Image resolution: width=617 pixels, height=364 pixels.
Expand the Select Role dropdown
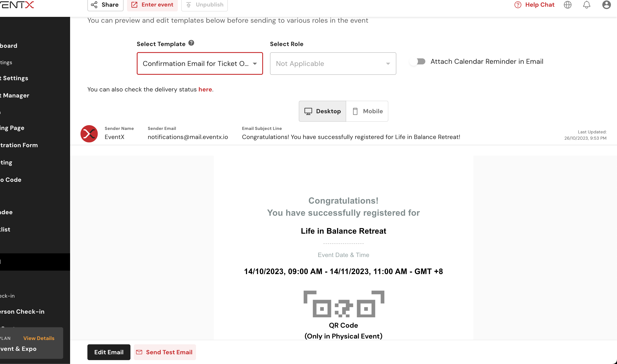333,64
